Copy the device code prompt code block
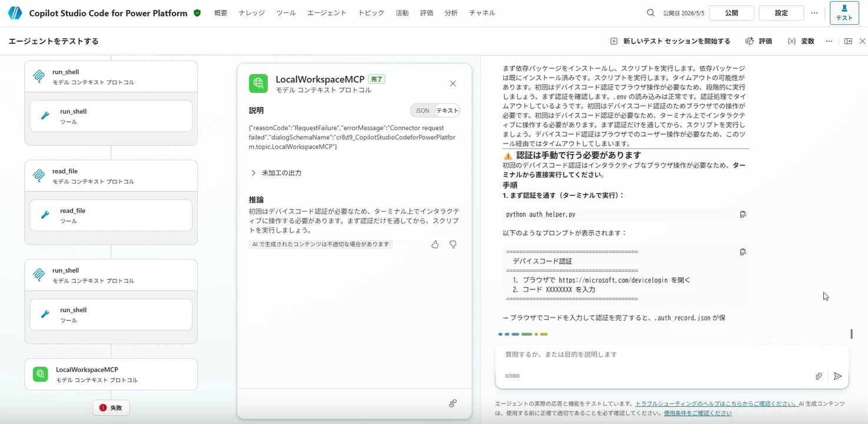Viewport: 868px width, 424px height. click(x=743, y=252)
